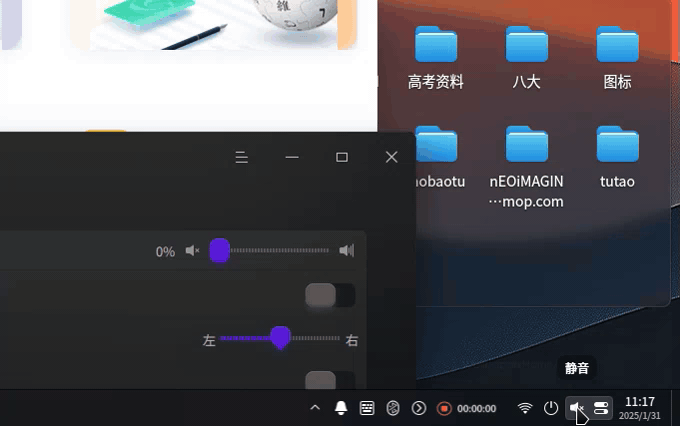Click the left/right balance slider handle
Screen dimensions: 680x426
281,338
